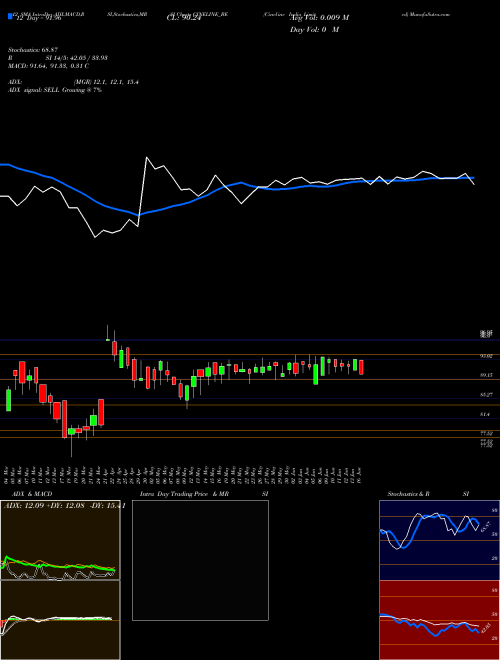
Task: Open the ADX indicator mini chart
Action: pyautogui.click(x=60, y=540)
